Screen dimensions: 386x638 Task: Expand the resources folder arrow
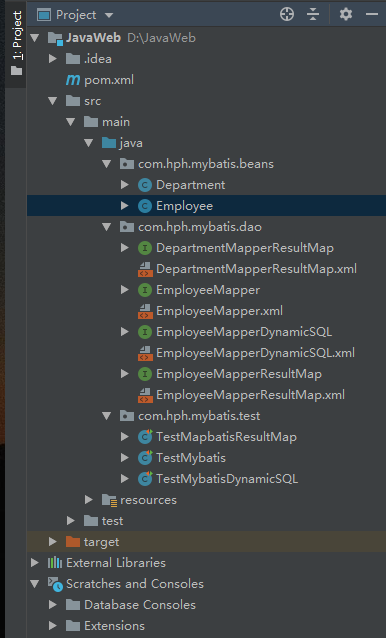point(89,500)
